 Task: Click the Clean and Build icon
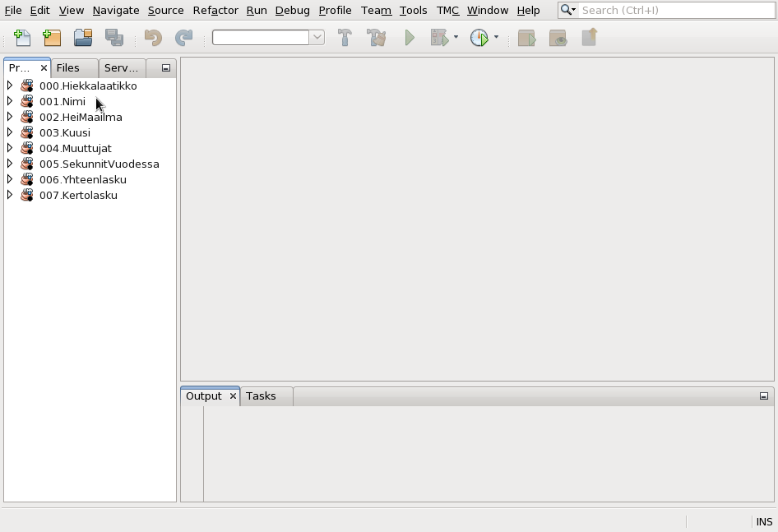[x=377, y=38]
